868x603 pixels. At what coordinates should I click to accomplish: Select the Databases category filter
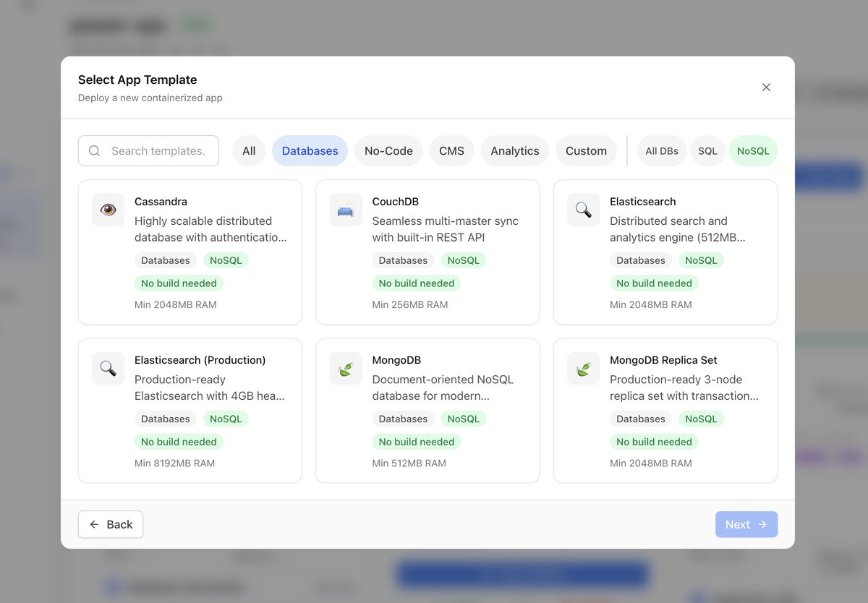click(310, 150)
